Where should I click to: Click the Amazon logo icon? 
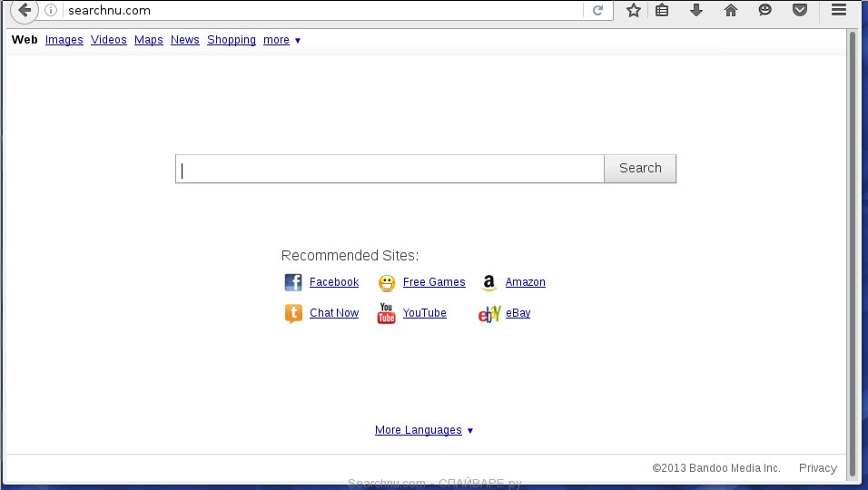tap(488, 283)
